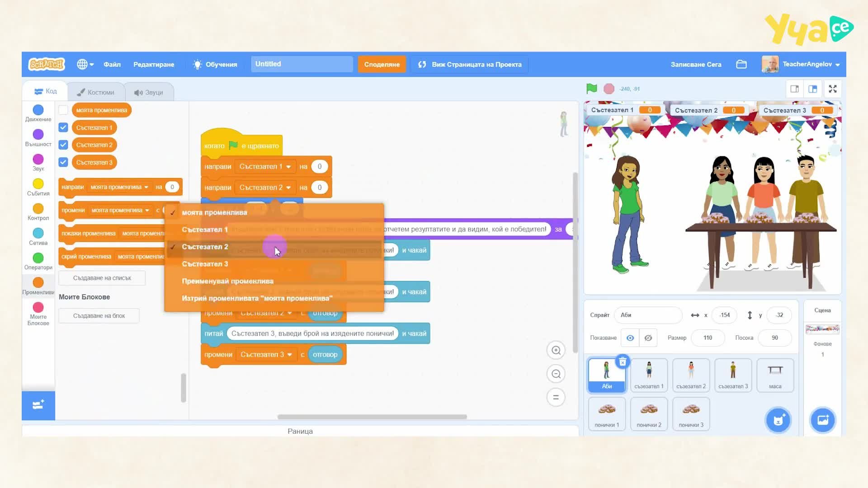Select the Събития block category

click(x=38, y=188)
